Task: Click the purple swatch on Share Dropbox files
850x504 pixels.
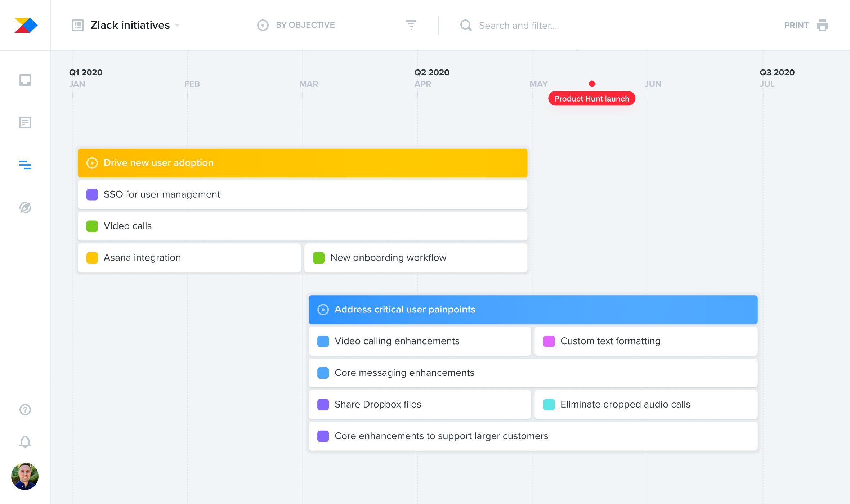Action: 323,404
